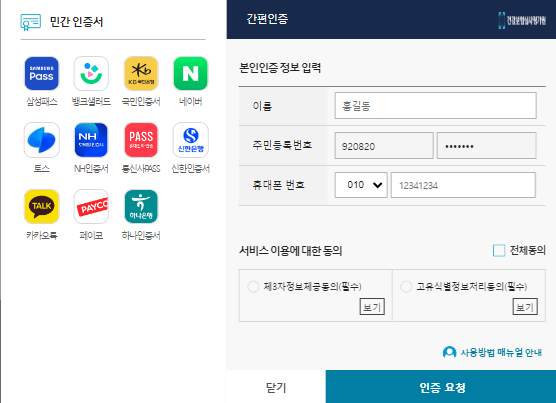Screen dimensions: 556x403
Task: Click the 페이코 label text
Action: pos(91,235)
